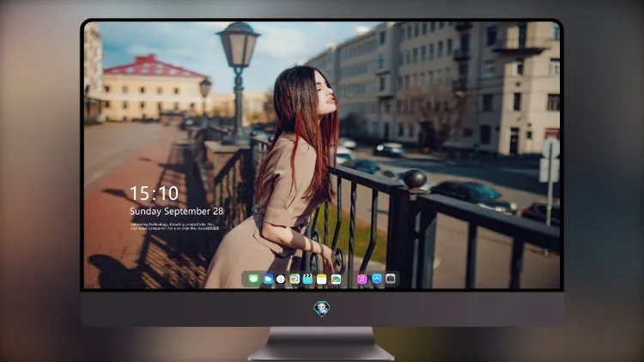Launch the pink Music app icon
The image size is (644, 362).
361,279
